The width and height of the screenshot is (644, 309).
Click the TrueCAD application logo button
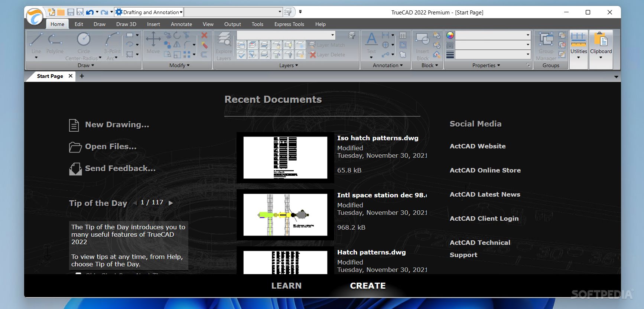point(35,17)
